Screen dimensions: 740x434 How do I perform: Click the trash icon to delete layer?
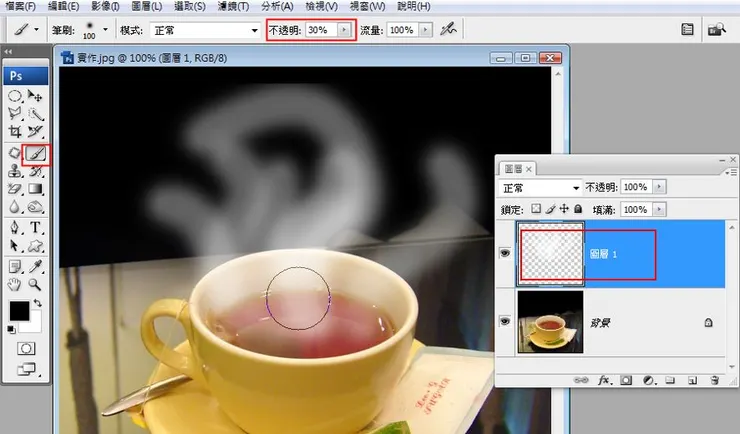pos(714,380)
